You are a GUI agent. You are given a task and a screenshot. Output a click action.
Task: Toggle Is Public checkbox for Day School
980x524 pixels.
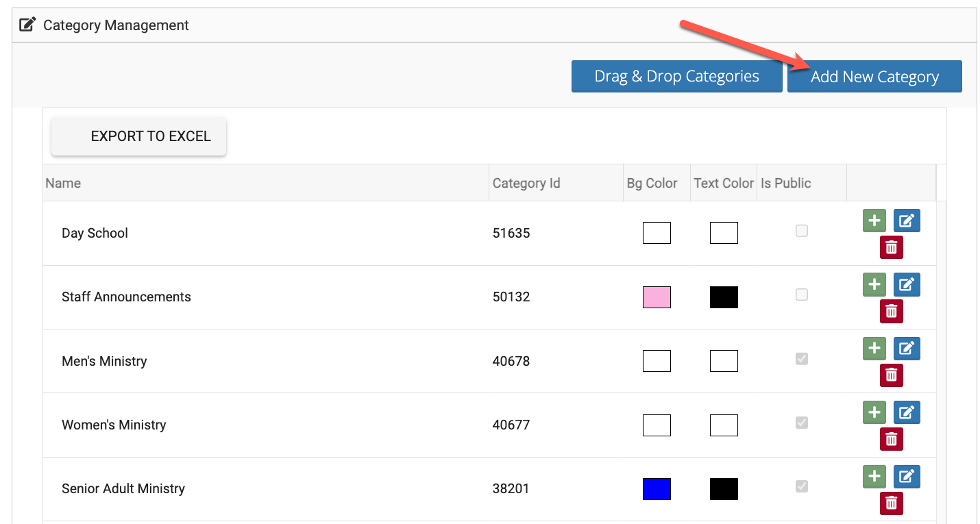[x=801, y=231]
